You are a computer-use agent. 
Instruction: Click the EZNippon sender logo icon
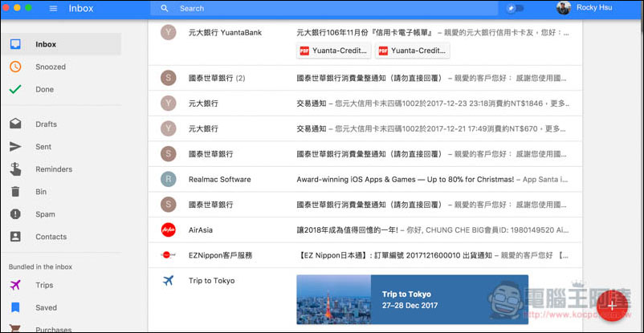169,255
